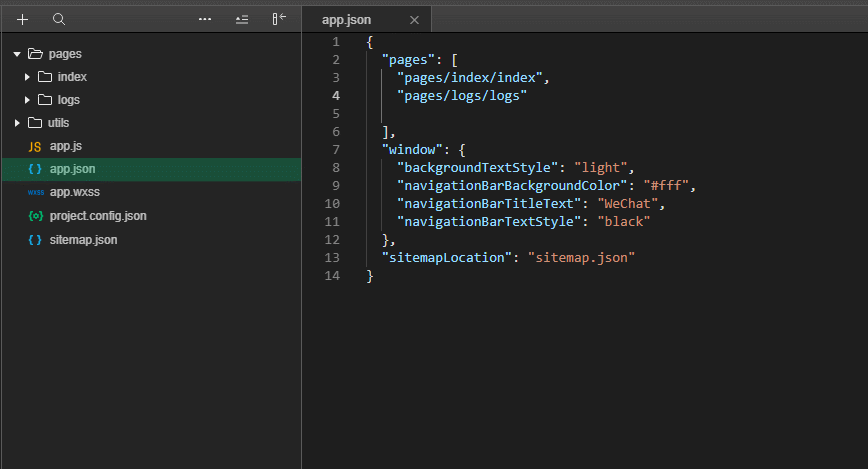
Task: Switch to the app.json tab
Action: (x=366, y=20)
